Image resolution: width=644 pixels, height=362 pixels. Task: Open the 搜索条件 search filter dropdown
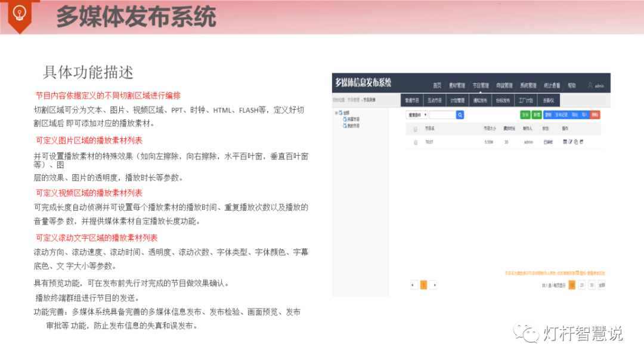[x=416, y=115]
